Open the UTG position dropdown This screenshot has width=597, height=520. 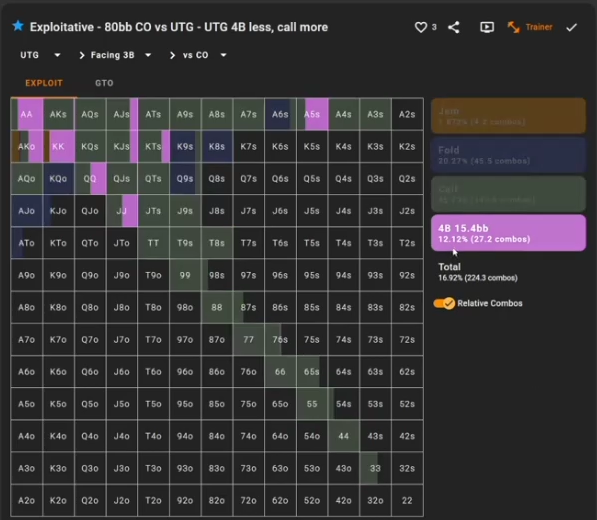(x=40, y=55)
